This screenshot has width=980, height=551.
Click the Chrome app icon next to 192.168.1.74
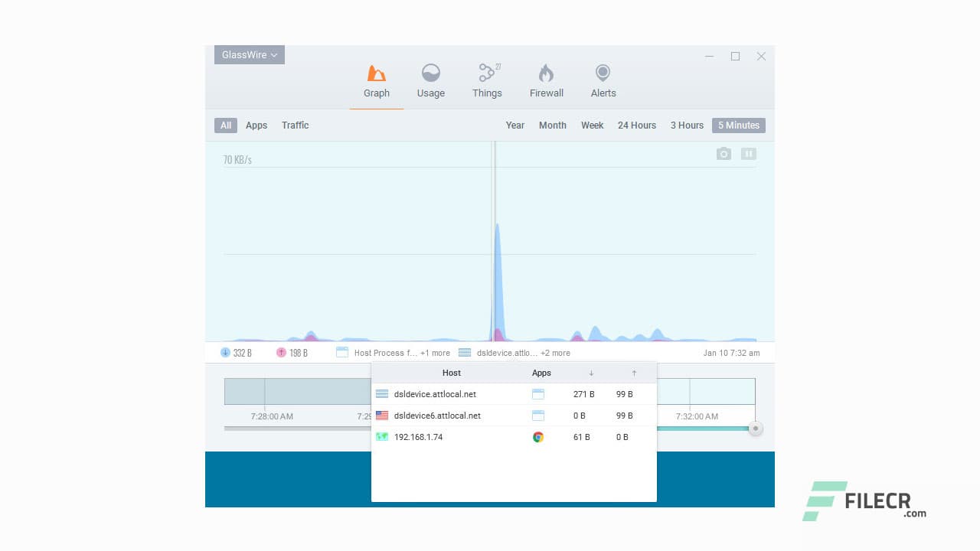tap(539, 437)
